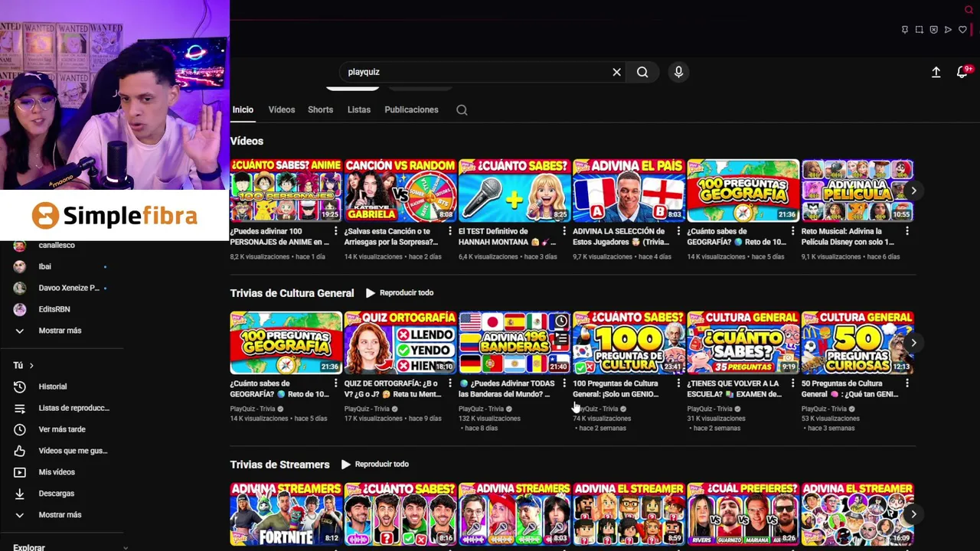
Task: Click the shield ad-blocker icon in the browser toolbar
Action: [x=934, y=30]
